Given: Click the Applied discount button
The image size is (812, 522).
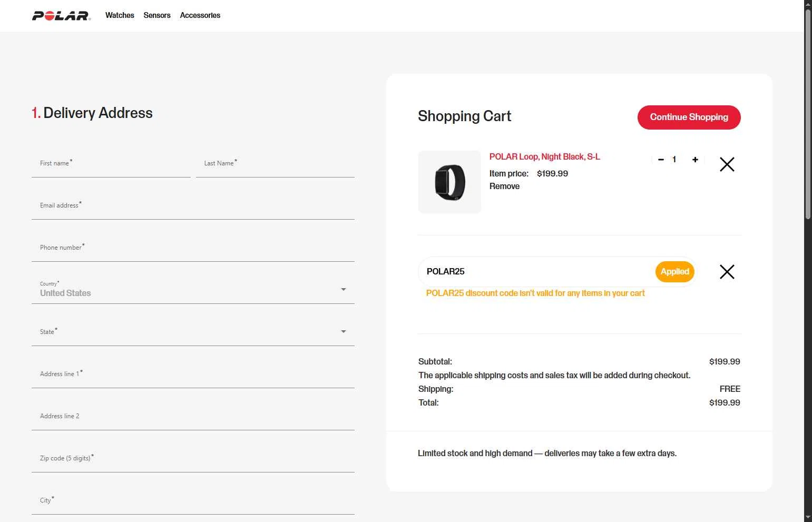Looking at the screenshot, I should (674, 272).
